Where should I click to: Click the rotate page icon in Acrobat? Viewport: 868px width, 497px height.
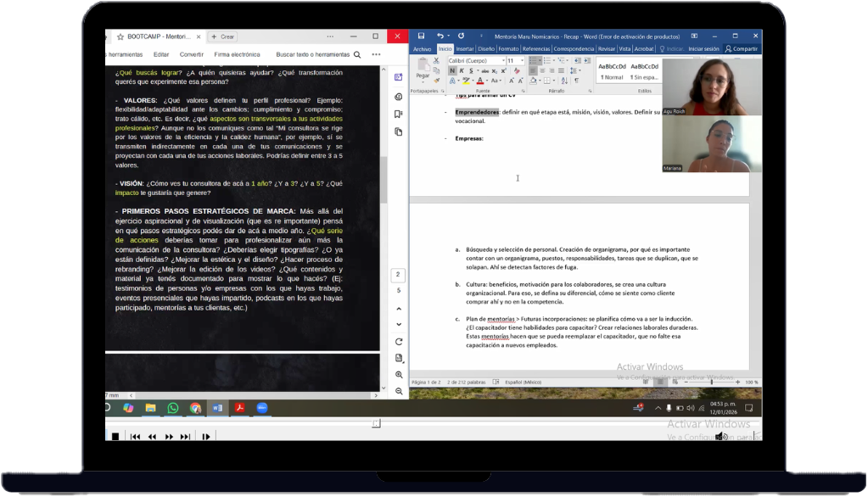[x=399, y=341]
